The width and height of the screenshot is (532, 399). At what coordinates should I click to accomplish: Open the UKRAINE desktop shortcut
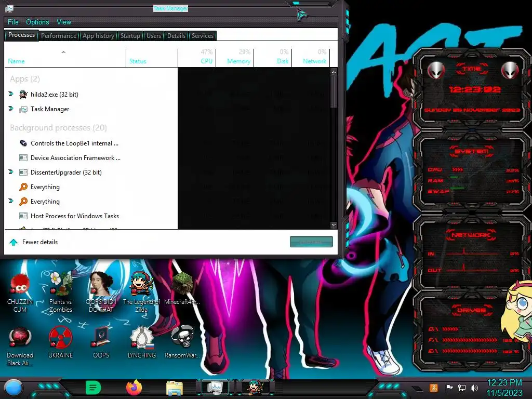click(60, 343)
